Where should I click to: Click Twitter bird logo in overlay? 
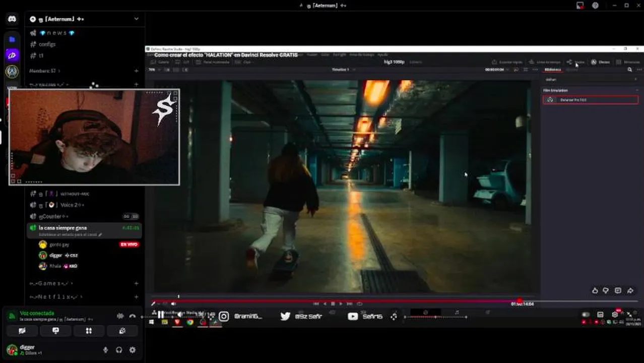point(285,316)
